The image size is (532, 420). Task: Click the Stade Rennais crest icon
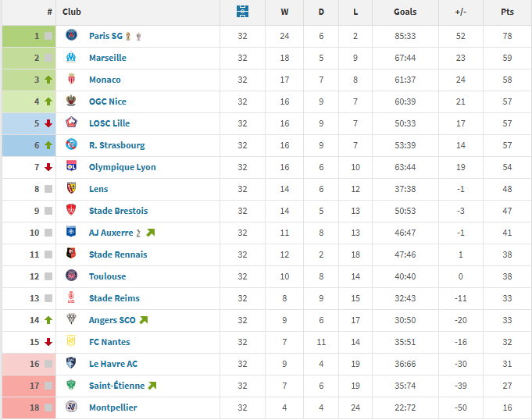pyautogui.click(x=72, y=254)
